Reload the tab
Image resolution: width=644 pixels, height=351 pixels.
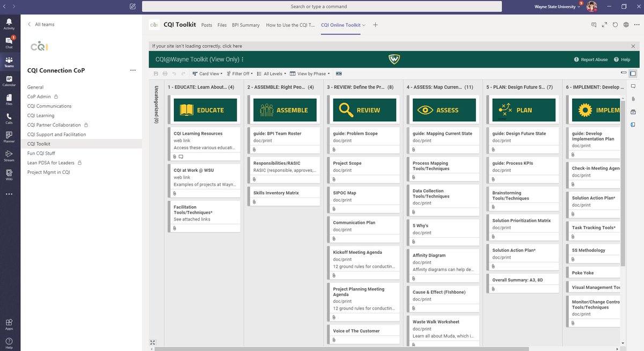[x=615, y=25]
